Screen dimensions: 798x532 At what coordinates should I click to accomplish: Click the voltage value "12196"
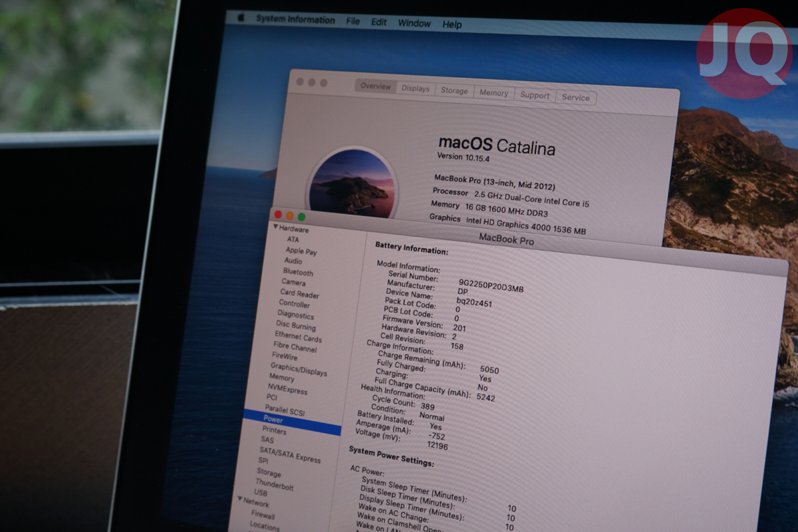(437, 446)
